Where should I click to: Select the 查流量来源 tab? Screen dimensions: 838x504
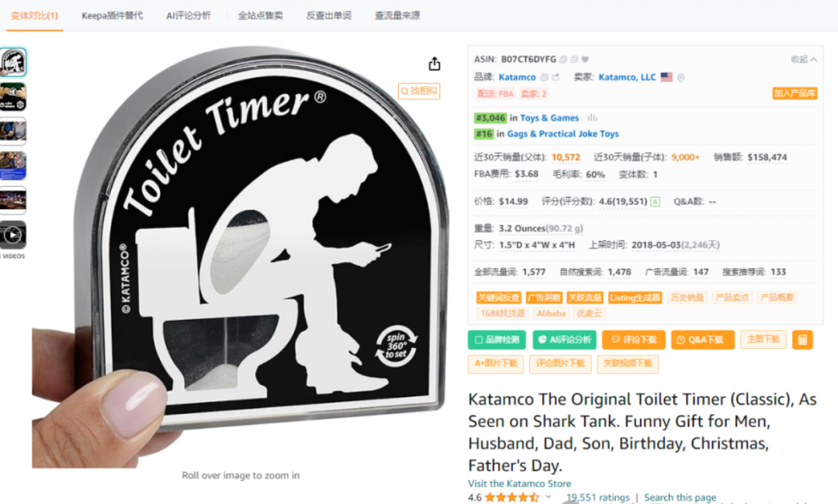(x=397, y=16)
